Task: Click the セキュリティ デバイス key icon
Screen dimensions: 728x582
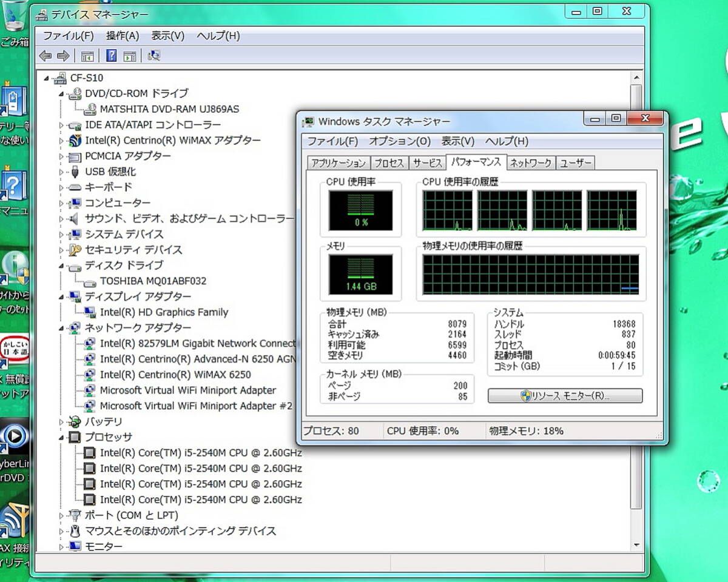Action: point(75,250)
